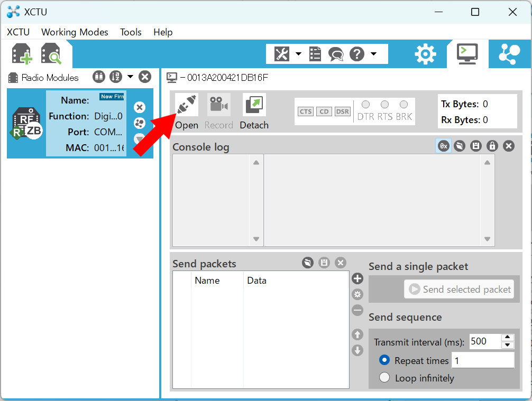Click the New Firmware badge on module
Image resolution: width=532 pixels, height=401 pixels.
pos(112,97)
